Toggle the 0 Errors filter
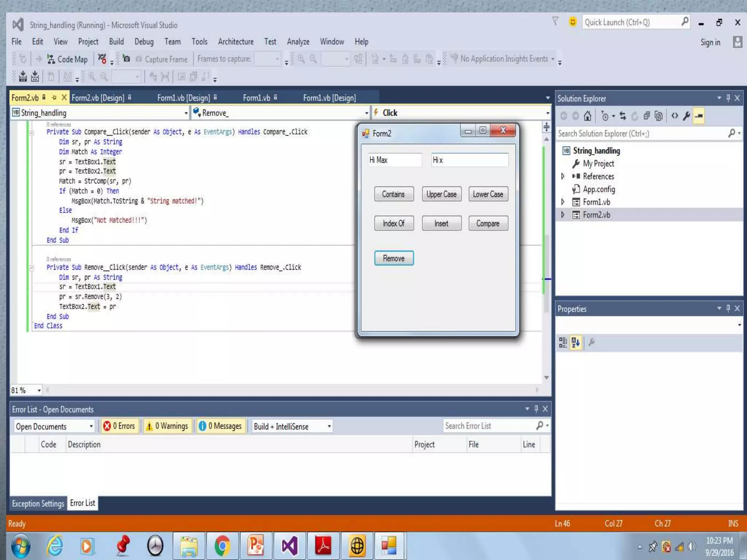Image resolution: width=747 pixels, height=560 pixels. pyautogui.click(x=120, y=426)
